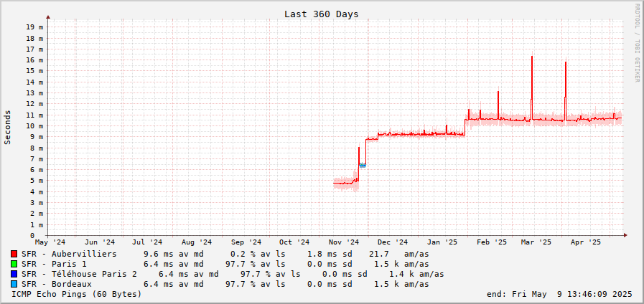Image resolution: width=644 pixels, height=304 pixels.
Task: Click the red SFR Aubervilliers legend swatch
Action: click(x=14, y=254)
